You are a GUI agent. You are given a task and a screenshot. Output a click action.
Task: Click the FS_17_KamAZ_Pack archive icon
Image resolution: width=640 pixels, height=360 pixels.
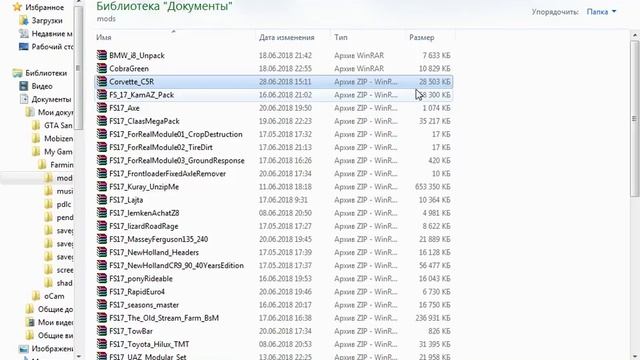pyautogui.click(x=102, y=94)
